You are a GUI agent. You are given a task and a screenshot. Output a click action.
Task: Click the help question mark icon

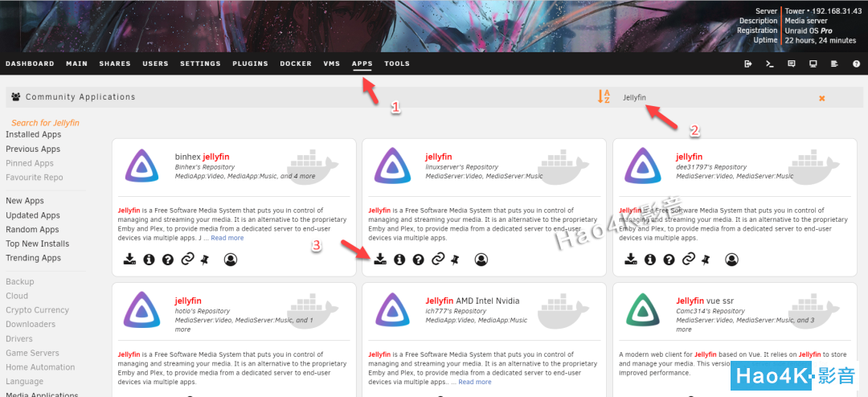pyautogui.click(x=857, y=63)
